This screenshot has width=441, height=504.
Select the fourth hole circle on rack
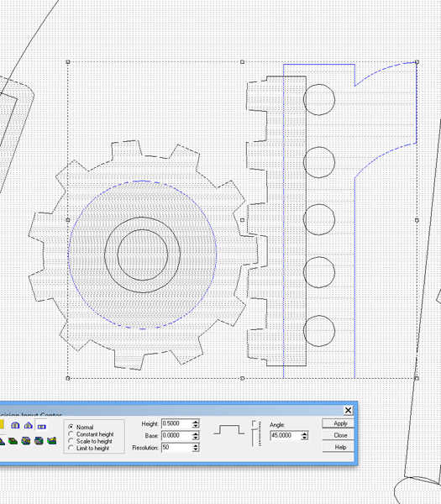coord(319,272)
